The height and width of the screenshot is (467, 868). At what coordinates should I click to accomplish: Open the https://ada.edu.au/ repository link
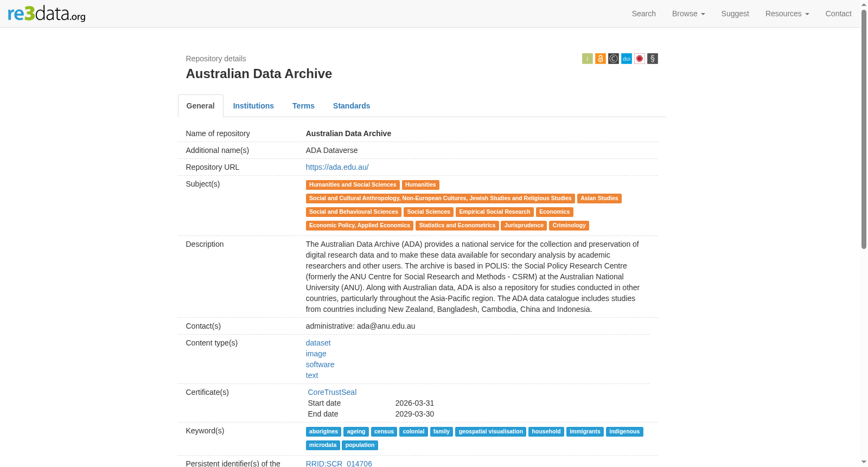click(x=337, y=167)
